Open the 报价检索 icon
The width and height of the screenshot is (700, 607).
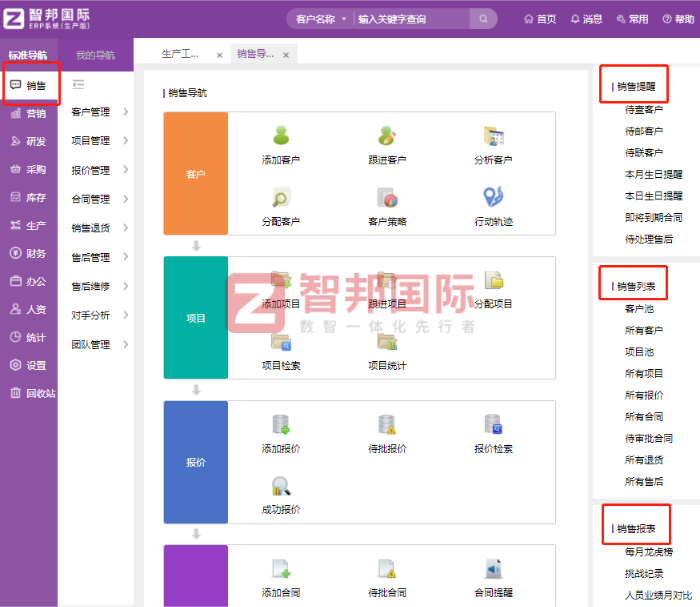(493, 424)
